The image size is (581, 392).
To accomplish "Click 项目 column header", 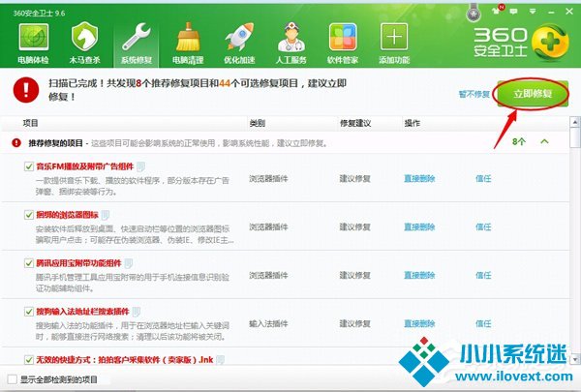I will (x=30, y=123).
